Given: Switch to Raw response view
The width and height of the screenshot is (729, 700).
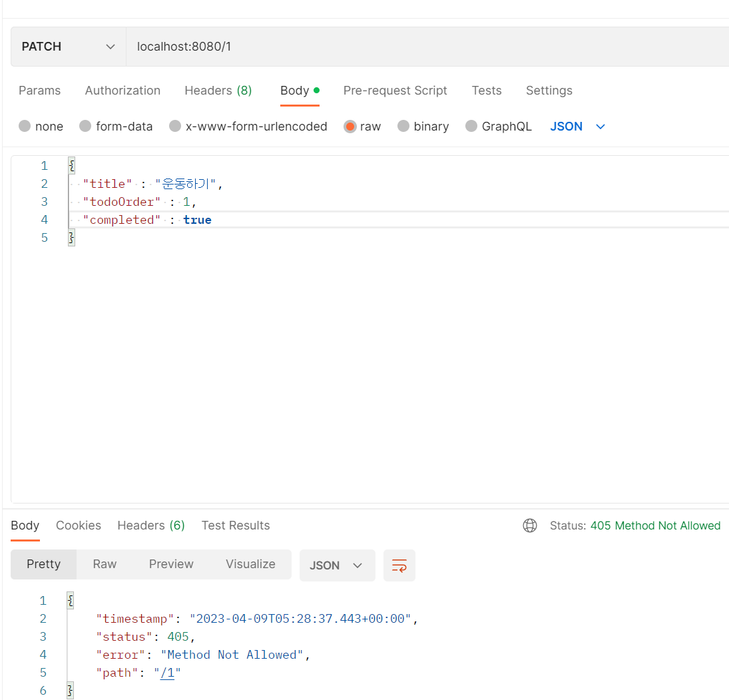Looking at the screenshot, I should tap(105, 564).
